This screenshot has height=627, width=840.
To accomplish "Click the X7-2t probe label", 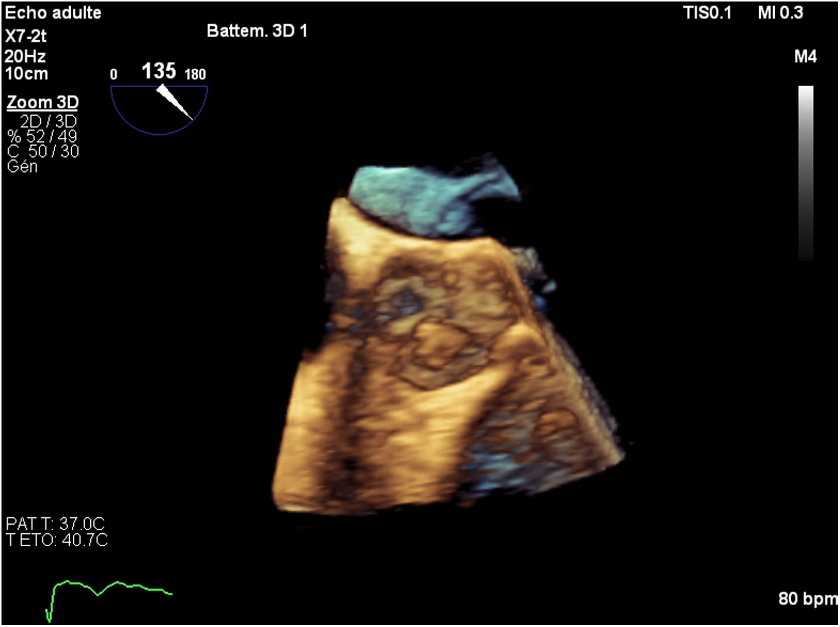I will pyautogui.click(x=26, y=36).
